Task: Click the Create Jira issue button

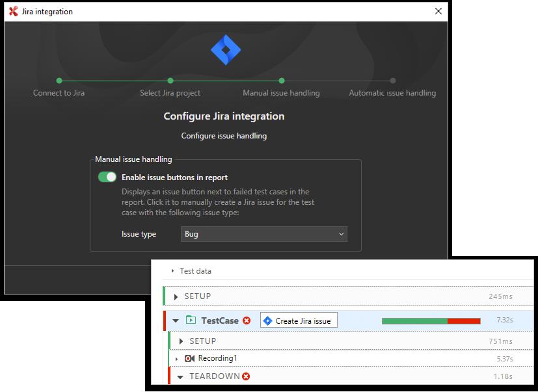Action: [x=299, y=320]
